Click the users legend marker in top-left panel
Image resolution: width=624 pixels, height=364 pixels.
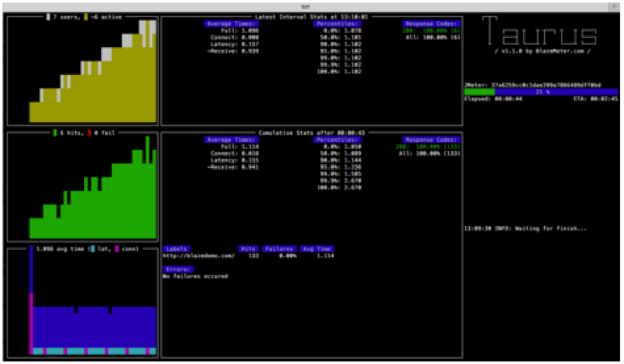coord(49,16)
